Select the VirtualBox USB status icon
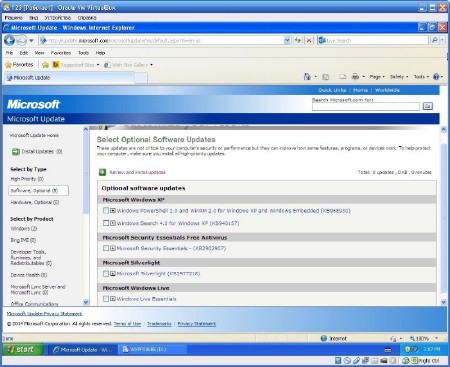Image resolution: width=450 pixels, height=367 pixels. click(x=356, y=361)
